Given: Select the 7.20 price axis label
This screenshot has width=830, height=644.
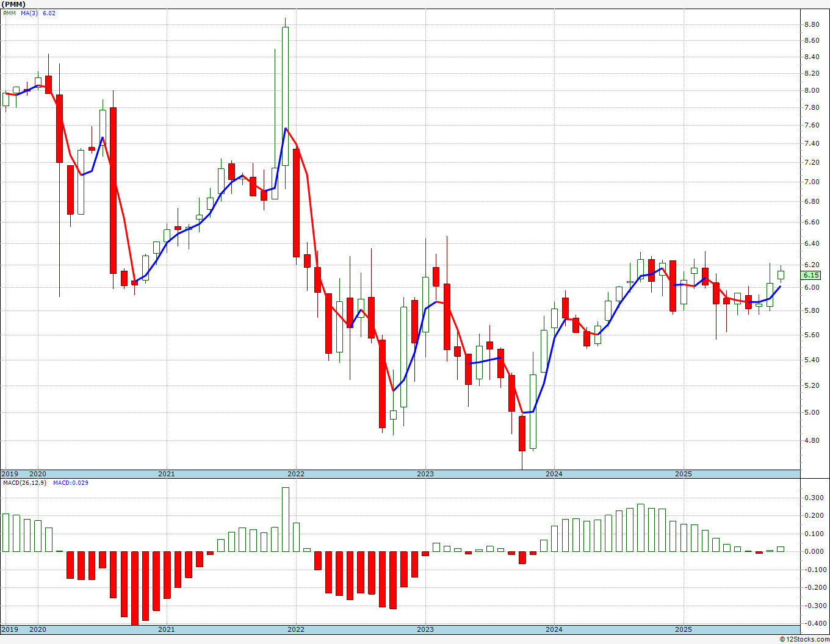Looking at the screenshot, I should pyautogui.click(x=812, y=162).
